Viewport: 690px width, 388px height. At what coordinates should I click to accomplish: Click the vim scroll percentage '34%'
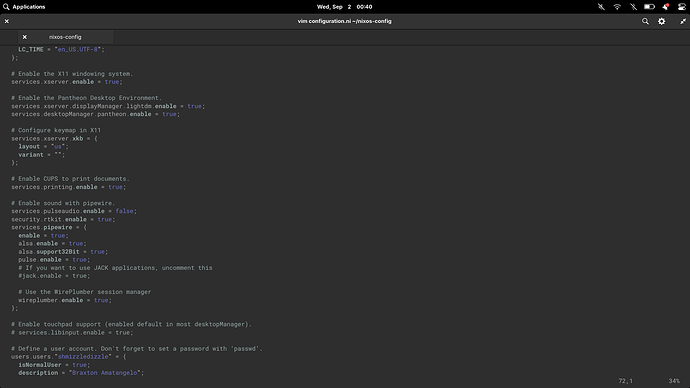[674, 381]
